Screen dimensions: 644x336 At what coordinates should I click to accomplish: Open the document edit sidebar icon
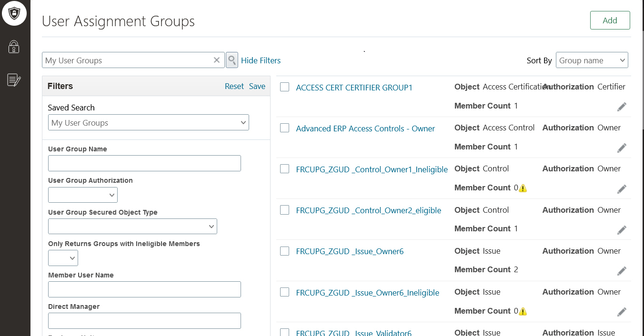[14, 80]
